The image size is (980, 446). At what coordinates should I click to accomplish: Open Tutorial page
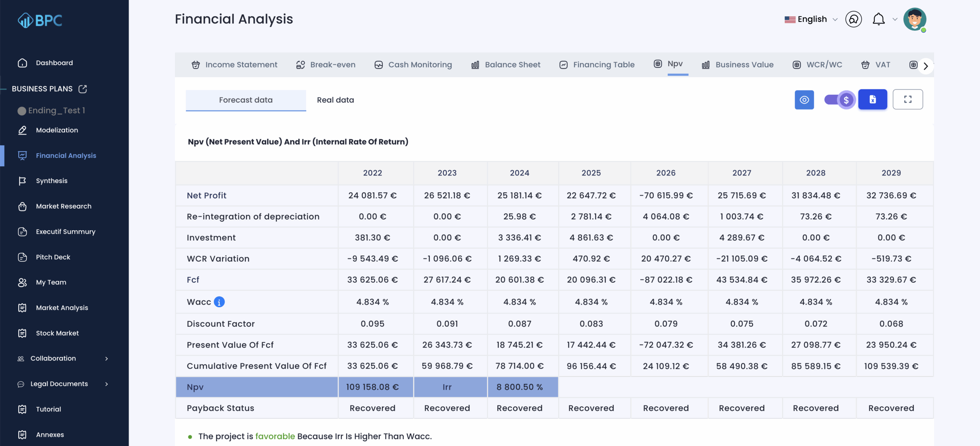[49, 409]
